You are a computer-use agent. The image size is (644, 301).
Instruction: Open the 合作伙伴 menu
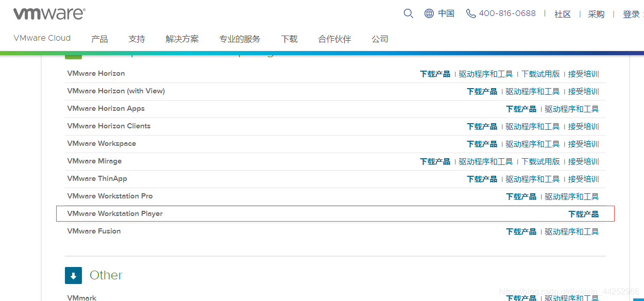[x=334, y=39]
